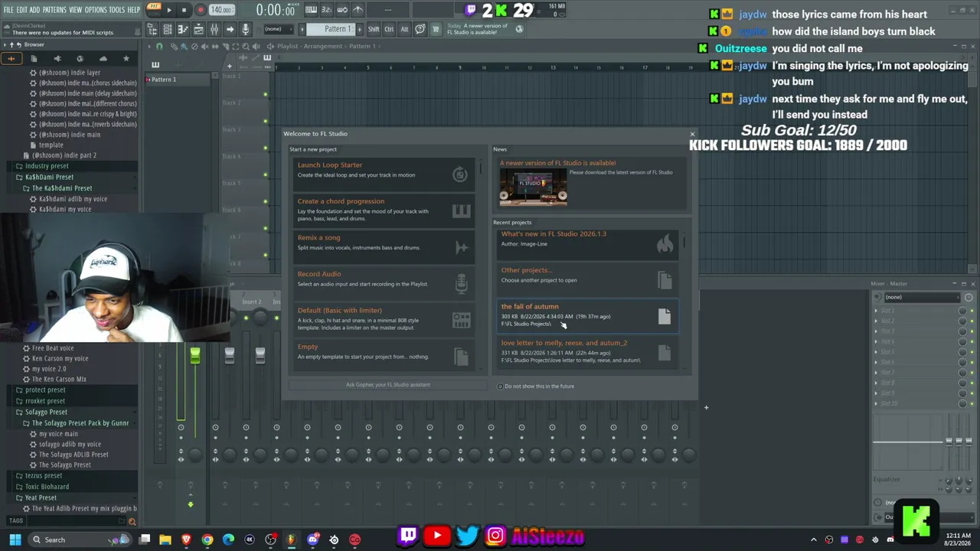Click the playlist magnet snap icon
980x551 pixels.
(159, 46)
